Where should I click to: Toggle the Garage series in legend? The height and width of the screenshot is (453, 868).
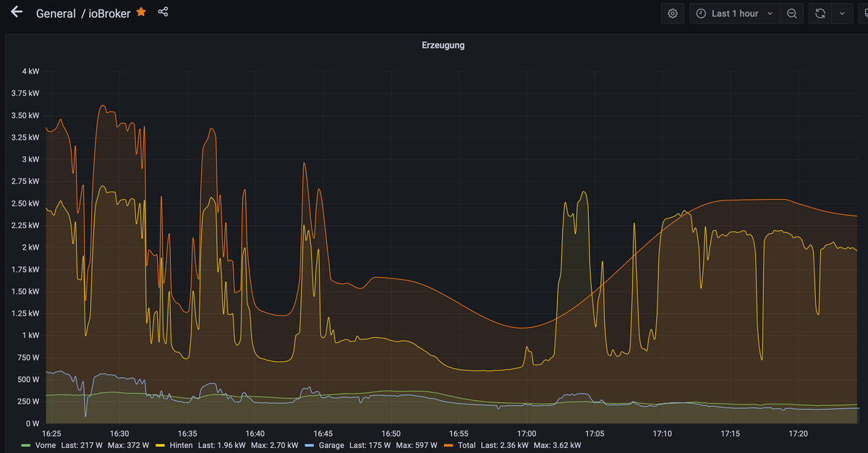coord(331,445)
